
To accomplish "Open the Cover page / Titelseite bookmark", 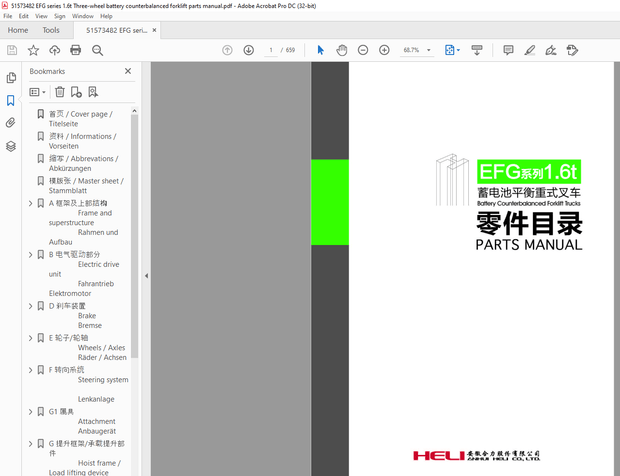I will click(x=80, y=119).
